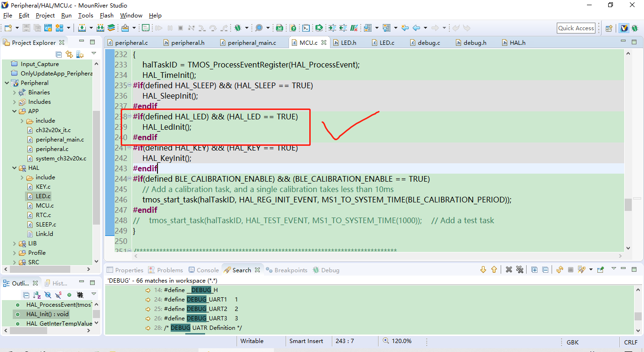Screen dimensions: 644x352
Task: Expand the Includes folder
Action: (x=14, y=102)
